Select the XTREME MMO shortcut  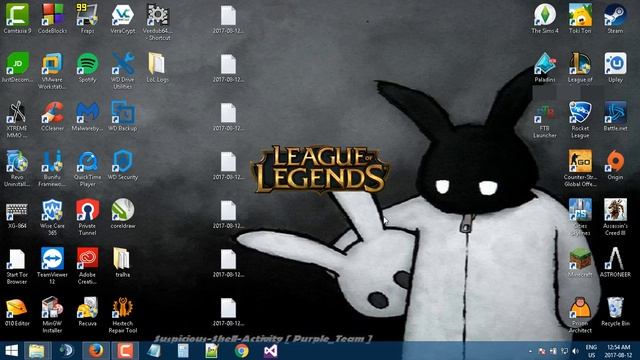17,120
